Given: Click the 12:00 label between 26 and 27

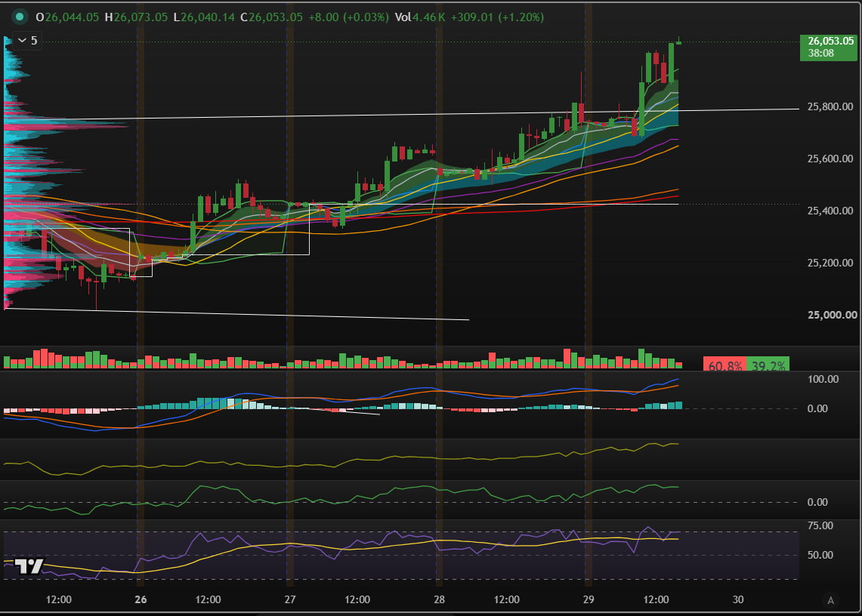Looking at the screenshot, I should click(x=208, y=599).
